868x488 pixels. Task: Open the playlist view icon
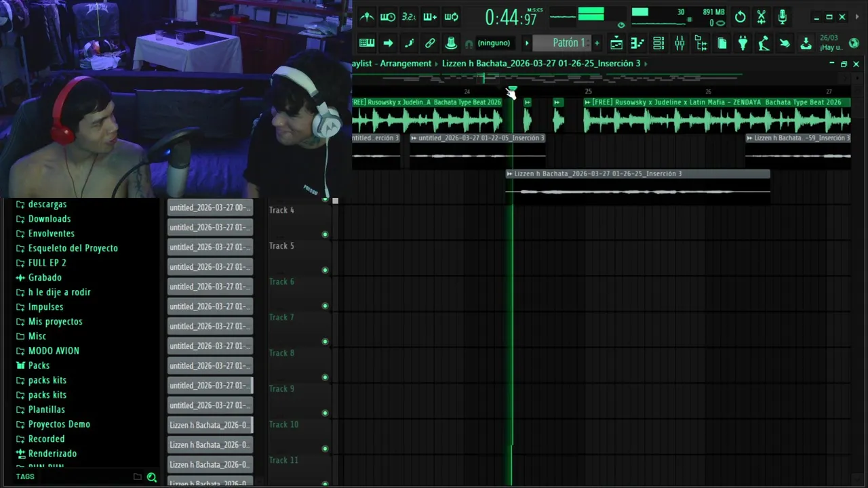[616, 43]
